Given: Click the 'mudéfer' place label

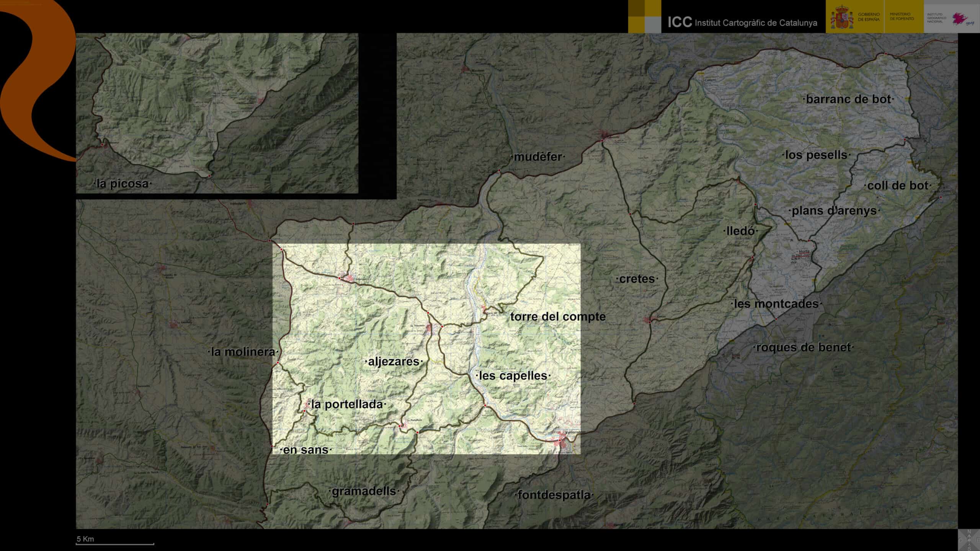Looking at the screenshot, I should tap(537, 157).
